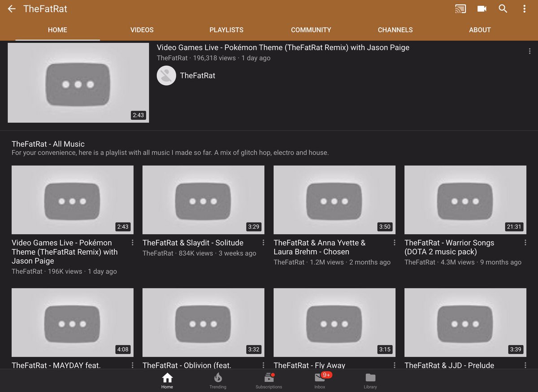The width and height of the screenshot is (538, 392).
Task: Switch to the ABOUT tab
Action: [x=480, y=30]
